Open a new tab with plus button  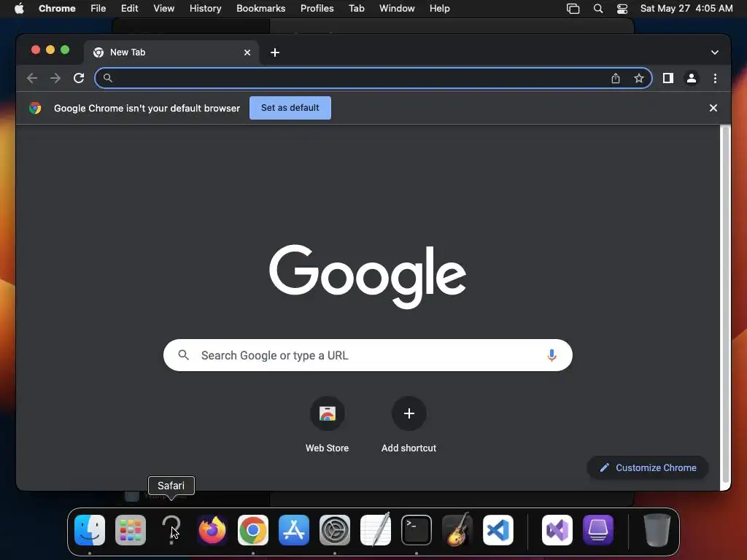(275, 52)
